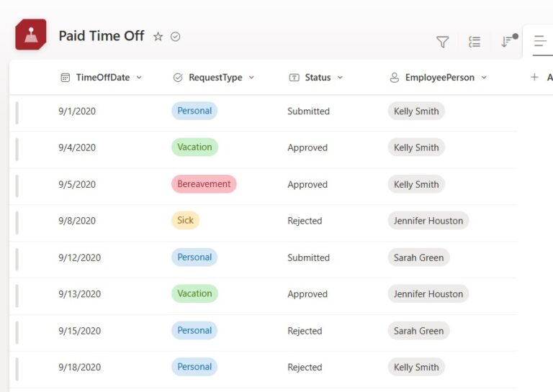553x392 pixels.
Task: Click the checkmark status icon beside title
Action: pyautogui.click(x=175, y=37)
